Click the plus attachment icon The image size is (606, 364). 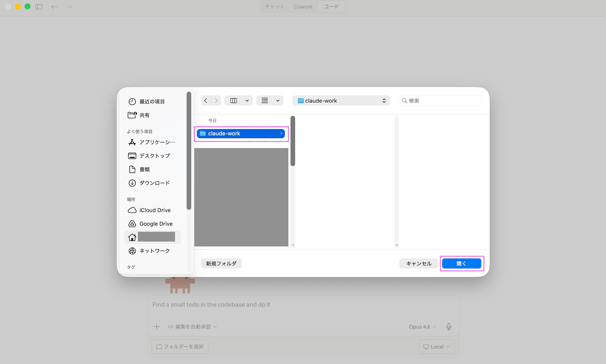tap(157, 327)
